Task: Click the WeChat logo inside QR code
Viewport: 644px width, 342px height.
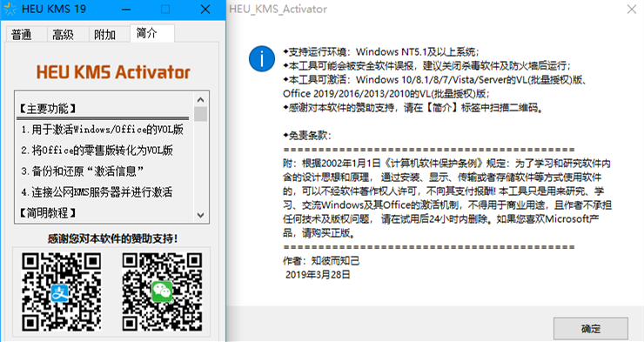Action: tap(162, 292)
